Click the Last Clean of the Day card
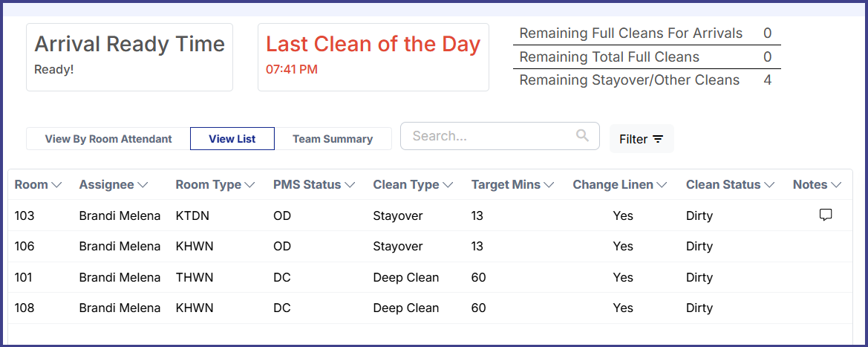 click(x=373, y=57)
